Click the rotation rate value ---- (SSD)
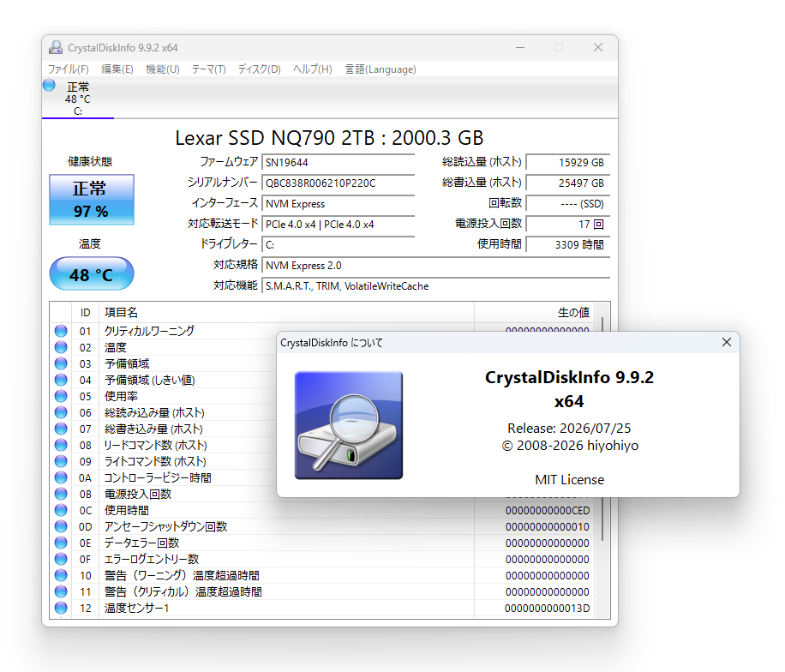This screenshot has width=785, height=672. point(567,204)
